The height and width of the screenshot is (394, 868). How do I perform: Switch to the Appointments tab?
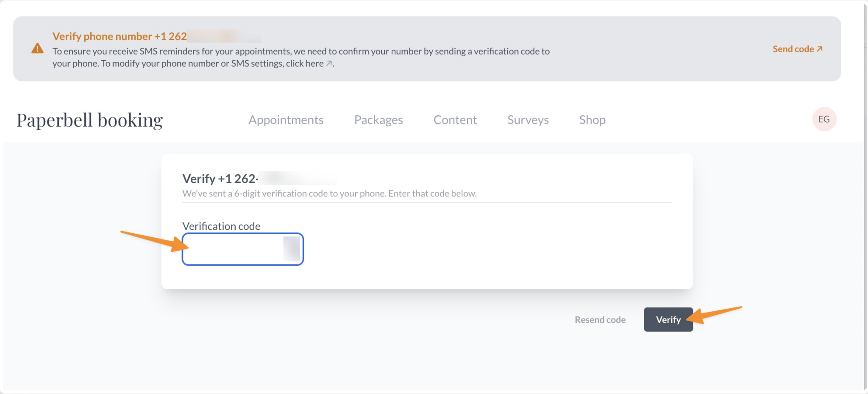pyautogui.click(x=286, y=120)
